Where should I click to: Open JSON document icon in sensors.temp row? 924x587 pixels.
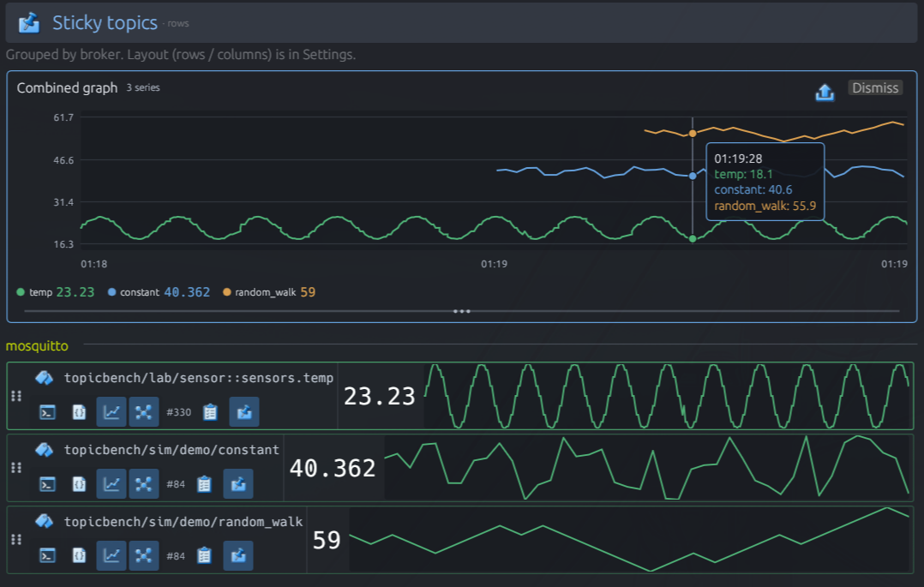pyautogui.click(x=79, y=412)
